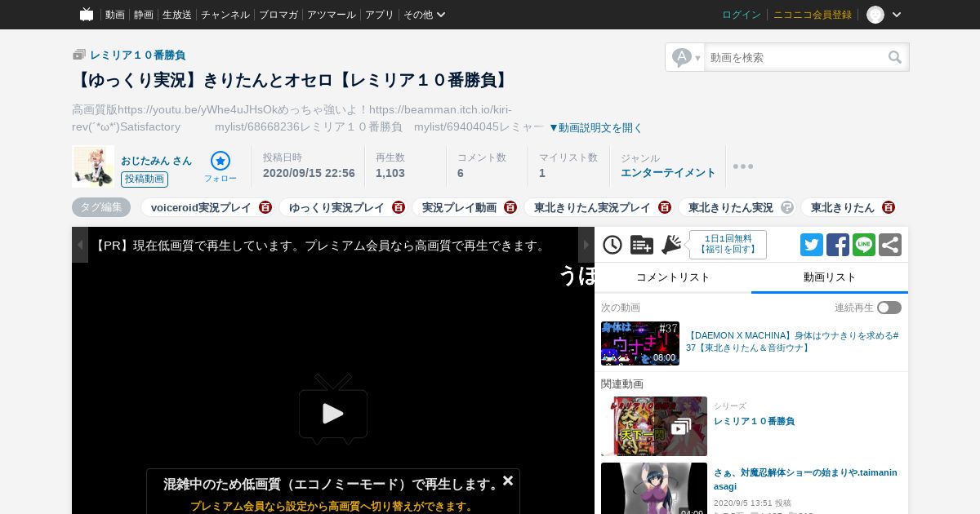Open dictionary icon for ゆっくり実況プレイ tag
Viewport: 980px width, 514px height.
(x=399, y=207)
